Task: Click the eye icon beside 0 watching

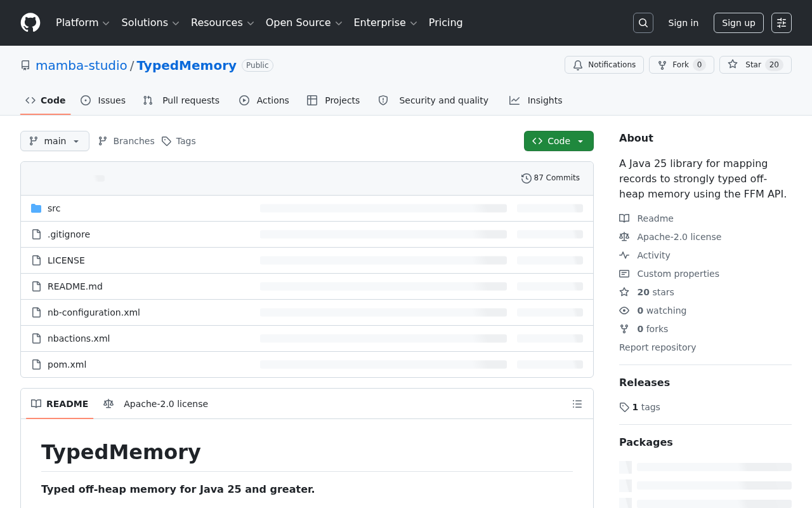Action: (624, 311)
